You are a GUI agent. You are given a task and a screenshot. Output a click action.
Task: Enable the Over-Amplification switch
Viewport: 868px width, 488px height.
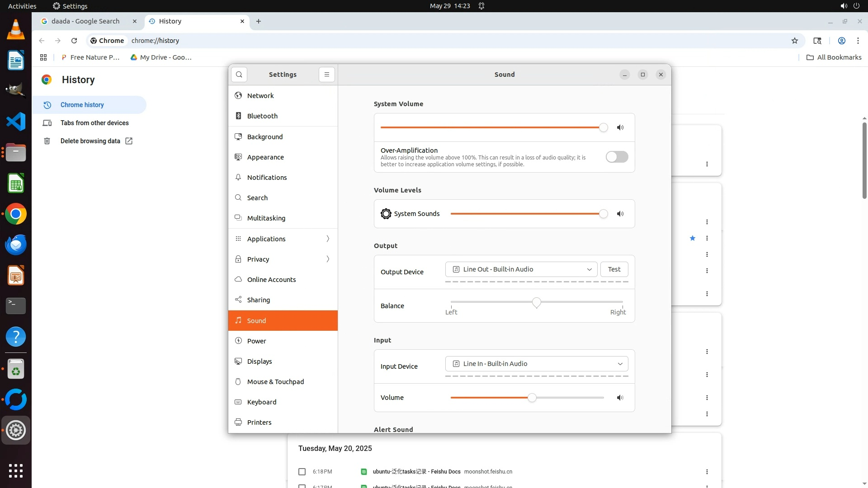pyautogui.click(x=617, y=157)
